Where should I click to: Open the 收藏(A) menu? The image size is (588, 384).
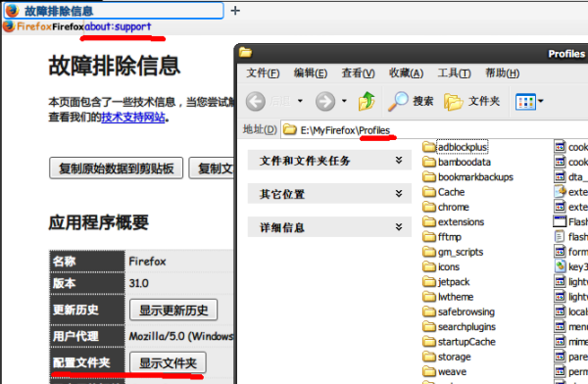click(x=406, y=73)
